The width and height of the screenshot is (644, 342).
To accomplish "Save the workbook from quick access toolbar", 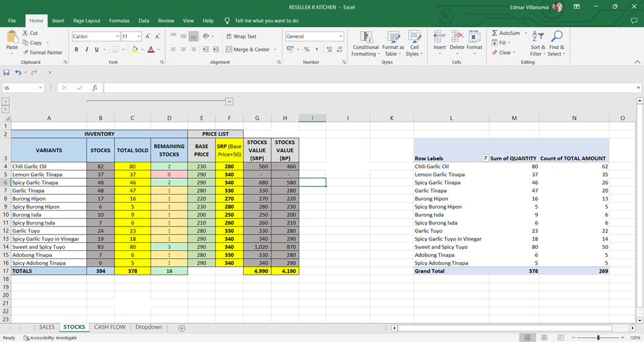I will coord(6,72).
